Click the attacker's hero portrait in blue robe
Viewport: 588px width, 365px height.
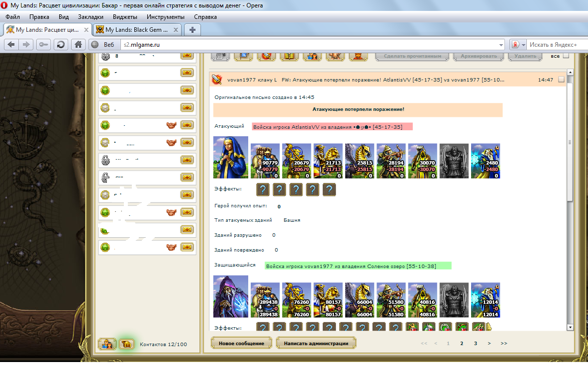pos(230,157)
